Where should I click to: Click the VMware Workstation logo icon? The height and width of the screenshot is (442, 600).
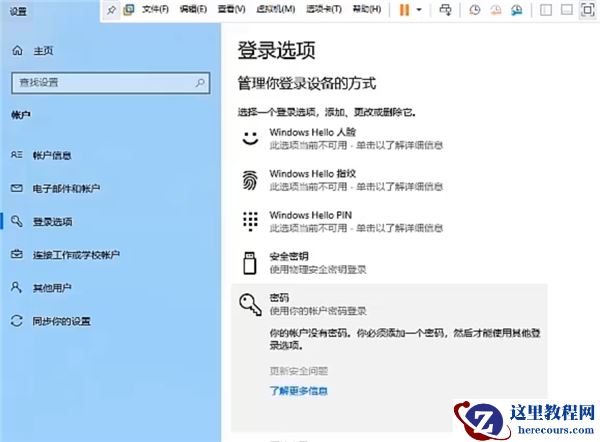(129, 9)
